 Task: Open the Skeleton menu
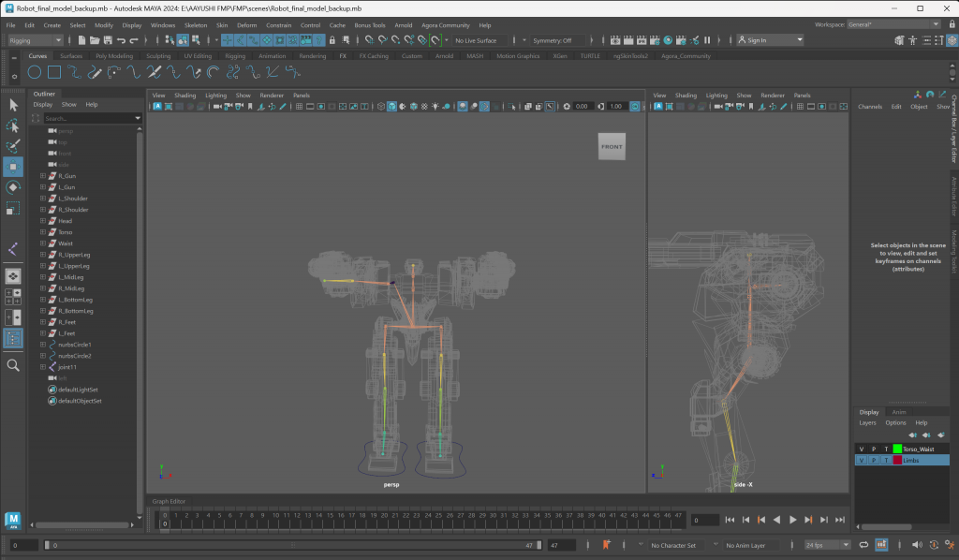pyautogui.click(x=195, y=25)
